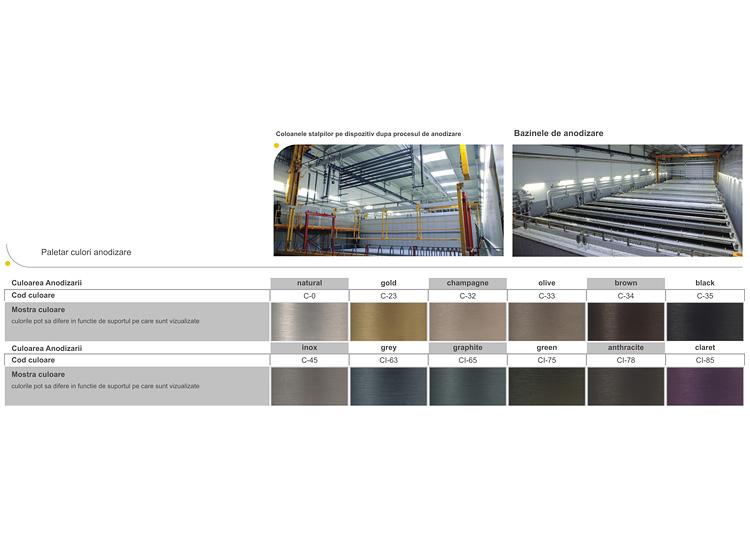Click the black C-35 color swatch
This screenshot has width=750, height=550.
pyautogui.click(x=705, y=322)
